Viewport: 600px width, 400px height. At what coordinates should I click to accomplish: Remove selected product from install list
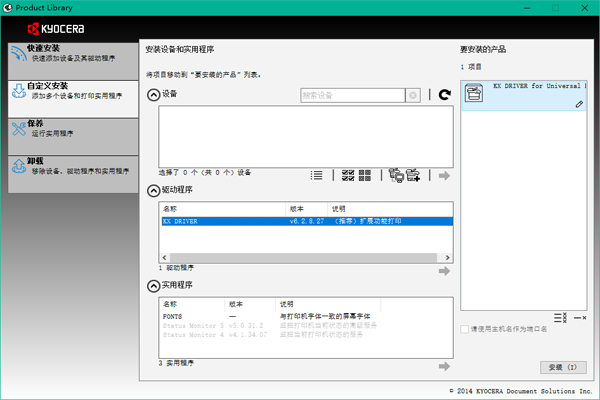[x=580, y=318]
